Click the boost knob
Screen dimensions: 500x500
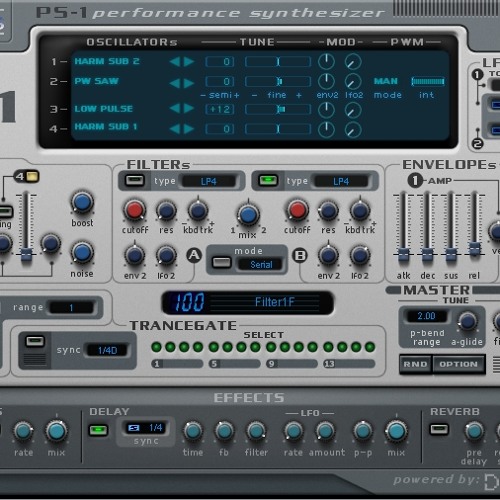[82, 202]
